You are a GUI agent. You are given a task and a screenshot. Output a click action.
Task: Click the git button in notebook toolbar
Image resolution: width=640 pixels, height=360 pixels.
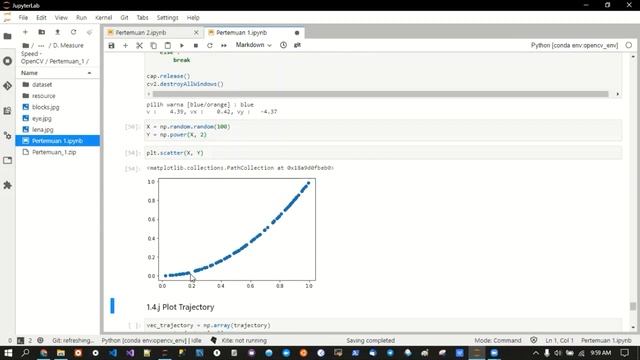click(x=297, y=45)
